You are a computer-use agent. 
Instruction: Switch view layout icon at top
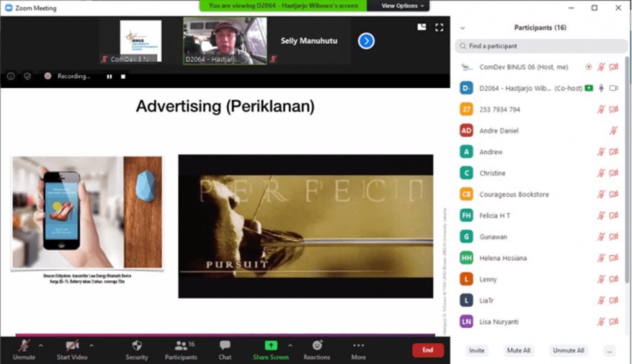422,27
